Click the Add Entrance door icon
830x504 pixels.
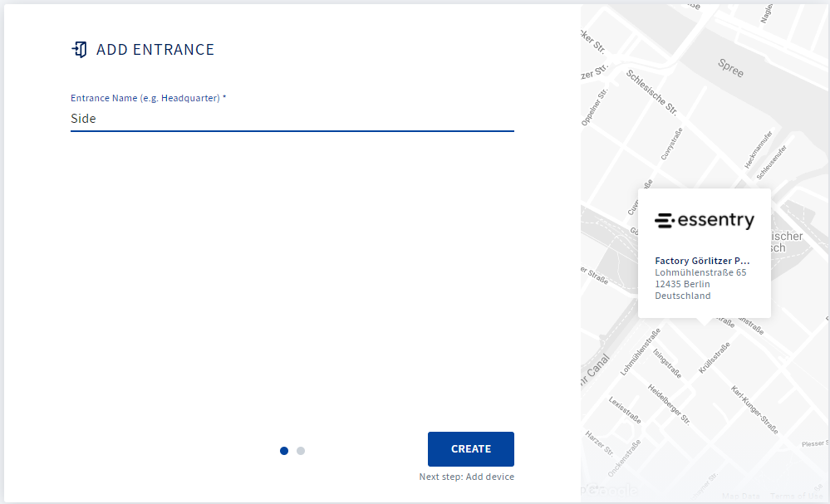pos(80,50)
